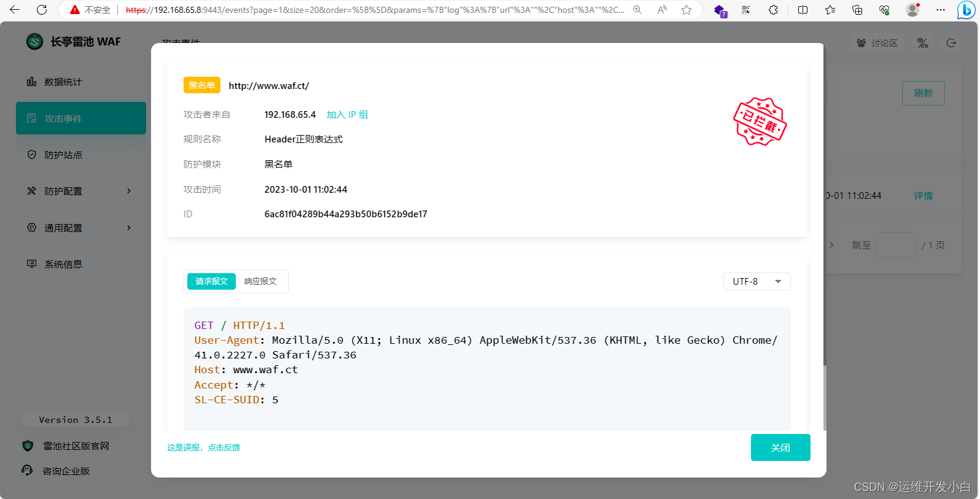Open the 讨论区 button
Image resolution: width=980 pixels, height=499 pixels.
click(x=877, y=43)
